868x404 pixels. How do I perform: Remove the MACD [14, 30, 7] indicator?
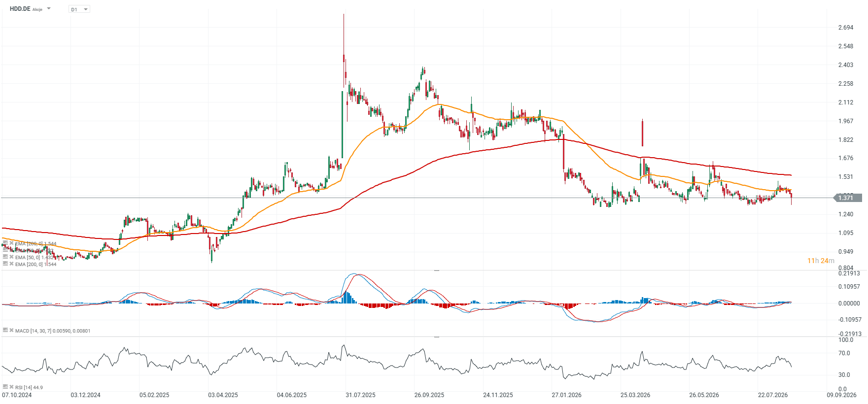(11, 330)
